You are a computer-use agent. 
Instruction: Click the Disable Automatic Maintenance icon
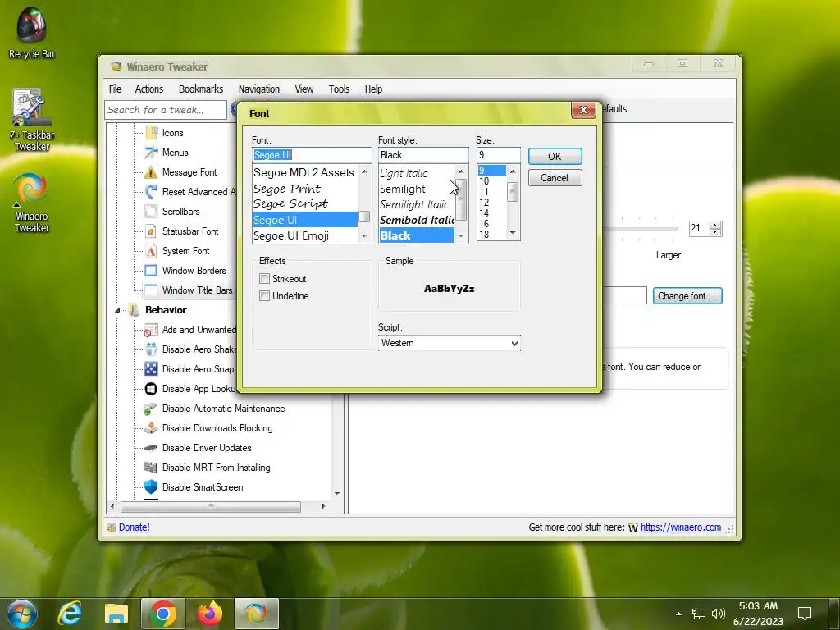coord(152,409)
